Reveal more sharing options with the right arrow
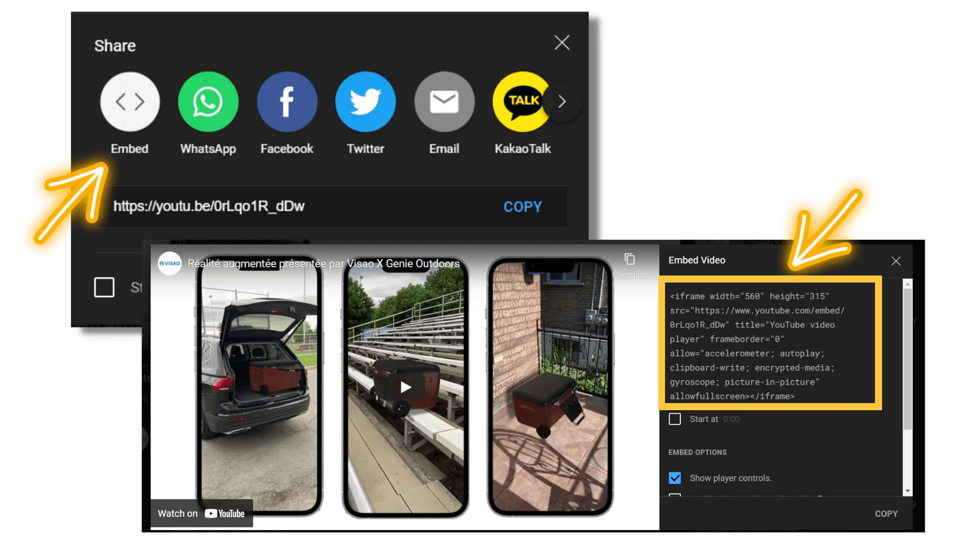 click(x=562, y=102)
